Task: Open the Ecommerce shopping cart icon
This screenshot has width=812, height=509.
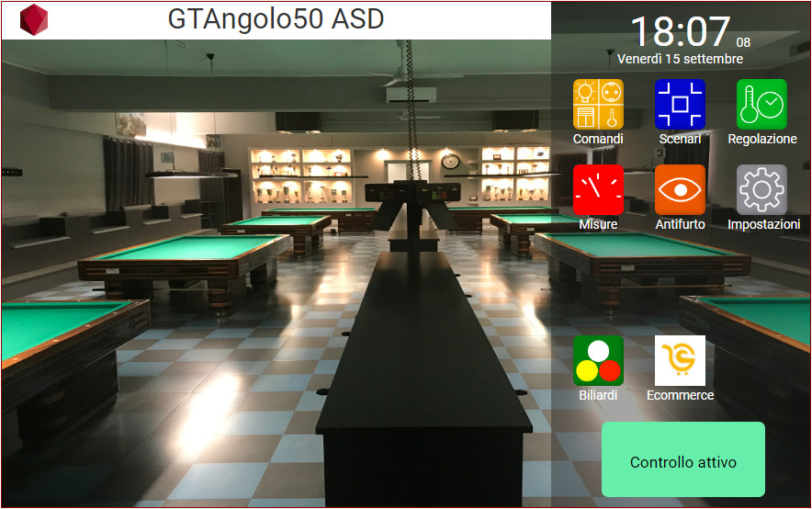Action: 680,360
